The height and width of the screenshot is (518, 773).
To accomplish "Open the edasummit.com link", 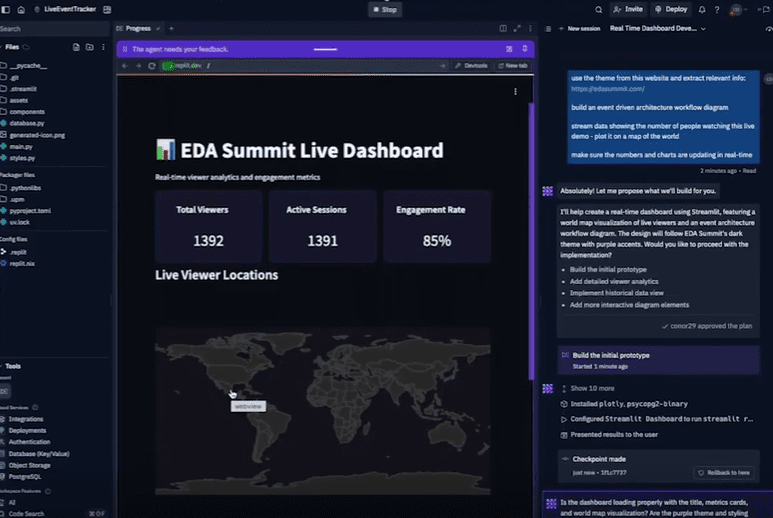I will coord(607,89).
